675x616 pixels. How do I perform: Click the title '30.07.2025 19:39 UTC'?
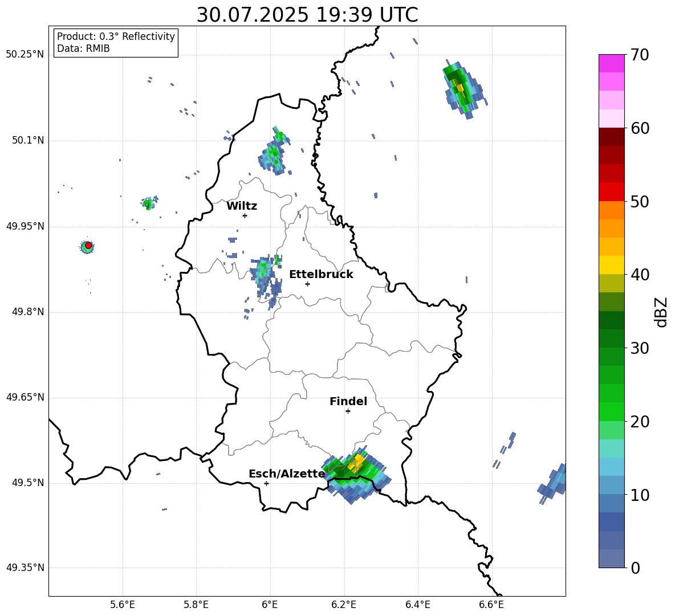pyautogui.click(x=307, y=15)
